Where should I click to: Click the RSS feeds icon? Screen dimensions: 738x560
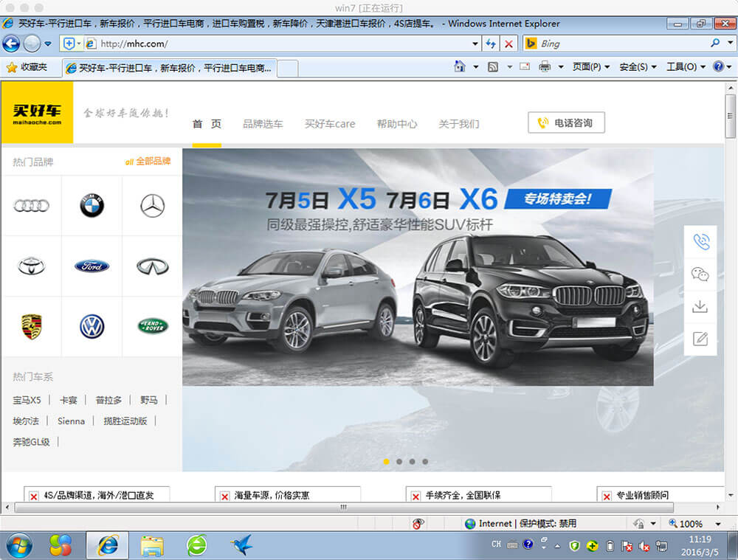click(x=493, y=67)
